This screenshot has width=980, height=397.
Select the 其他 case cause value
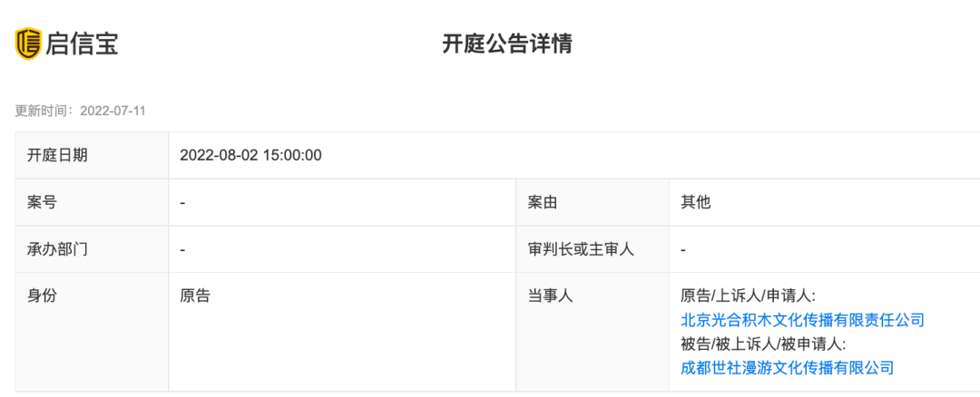click(x=696, y=202)
